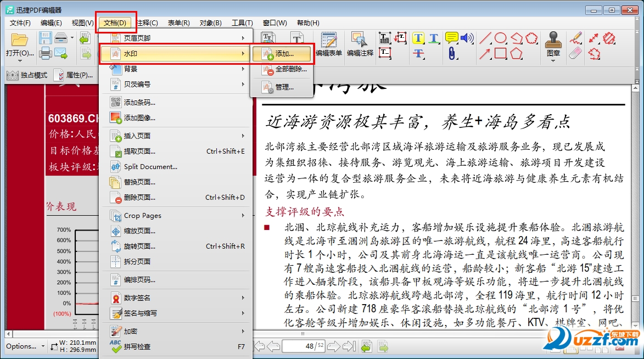Select the Polyline drawing tool
The image size is (644, 359).
point(516,38)
